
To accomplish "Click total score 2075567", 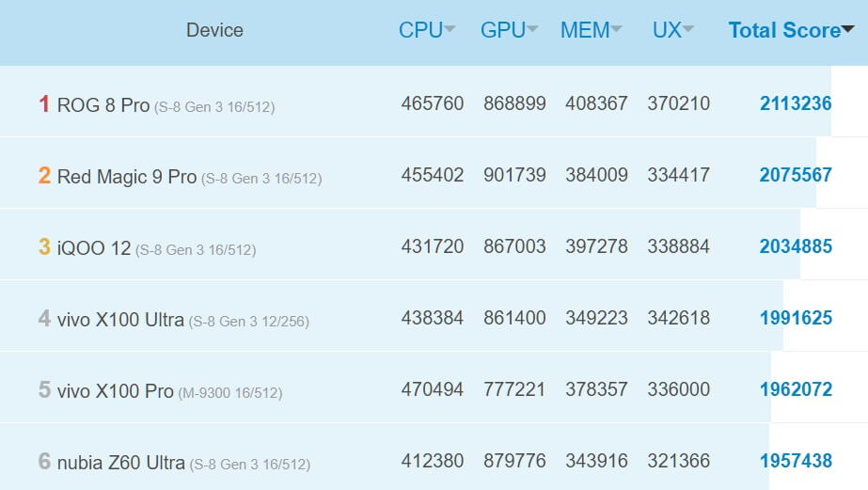I will pos(796,175).
